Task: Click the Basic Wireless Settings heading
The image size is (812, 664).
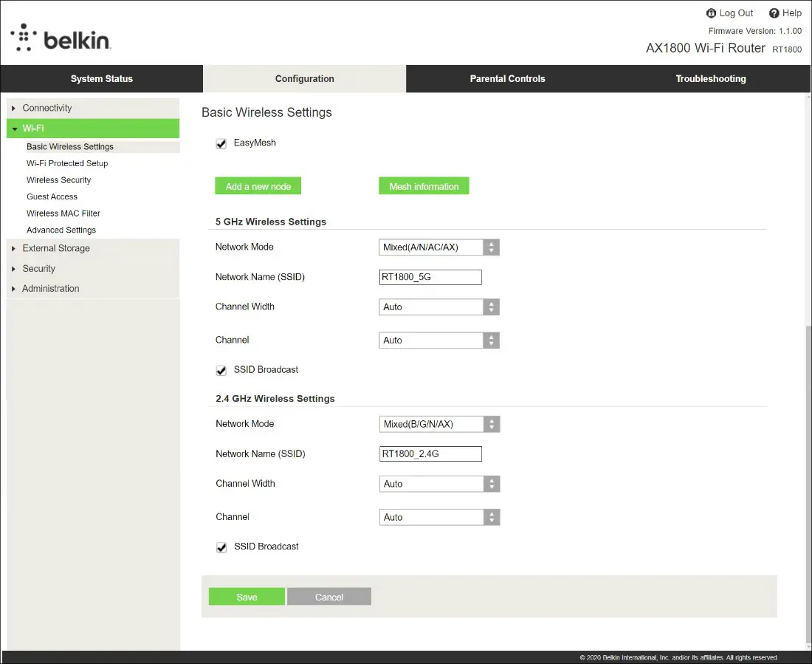Action: pos(266,112)
